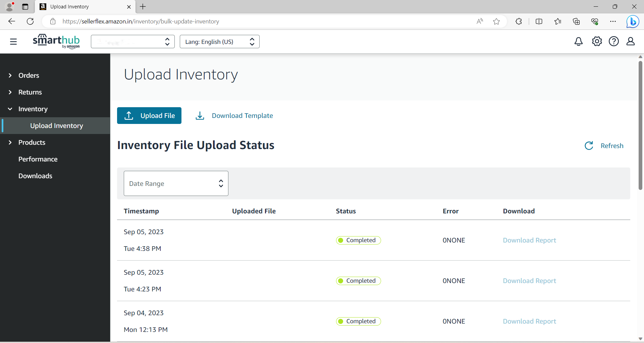Viewport: 644px width, 343px height.
Task: Open the browser profile avatar
Action: [x=10, y=6]
